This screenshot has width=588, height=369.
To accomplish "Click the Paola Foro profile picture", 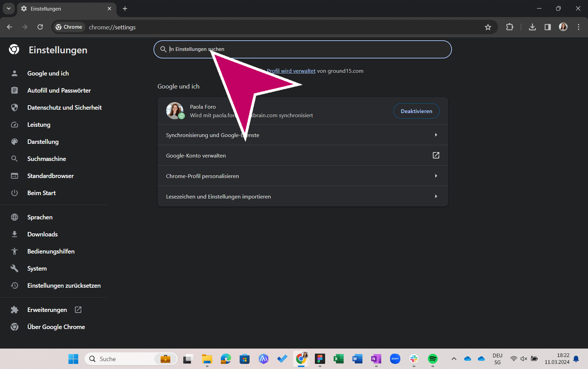I will point(175,111).
